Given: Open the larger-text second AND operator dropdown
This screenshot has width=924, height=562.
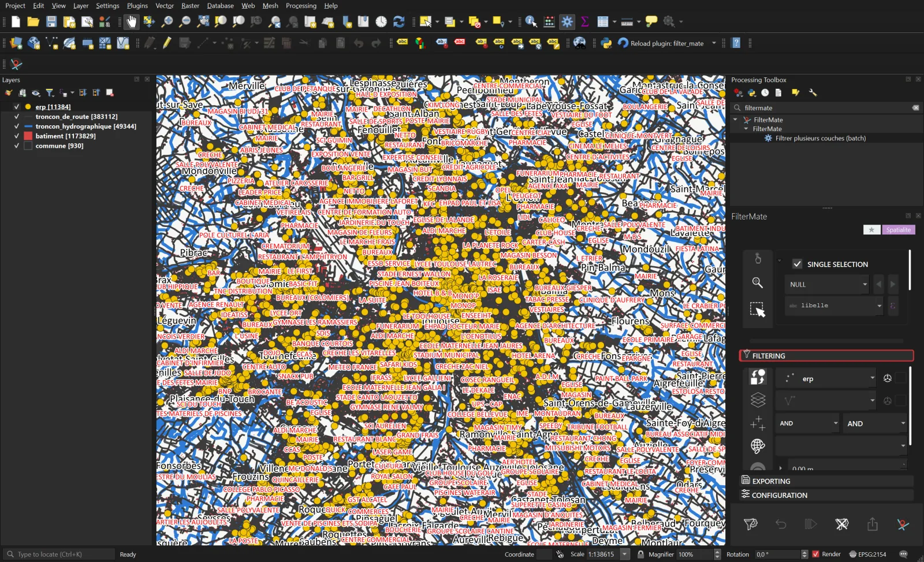Looking at the screenshot, I should tap(875, 423).
